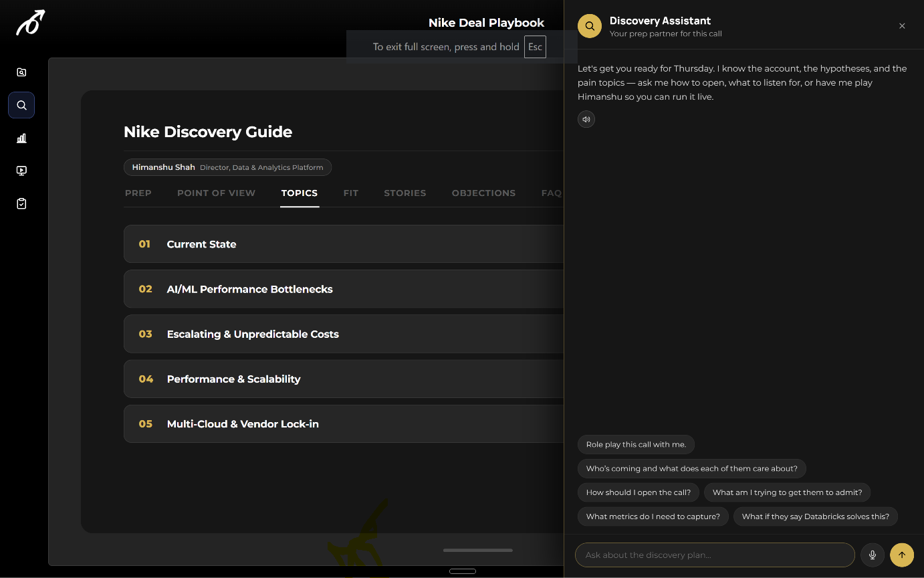Viewport: 924px width, 578px height.
Task: Open the STORIES tab
Action: tap(405, 193)
